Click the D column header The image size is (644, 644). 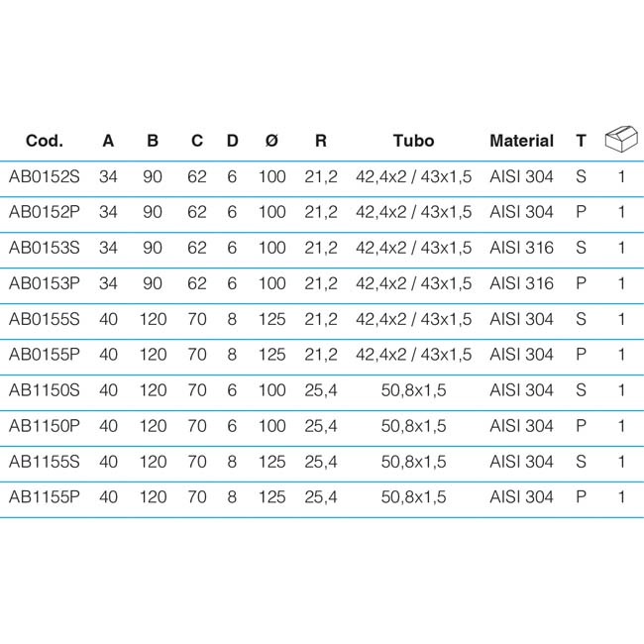(233, 141)
